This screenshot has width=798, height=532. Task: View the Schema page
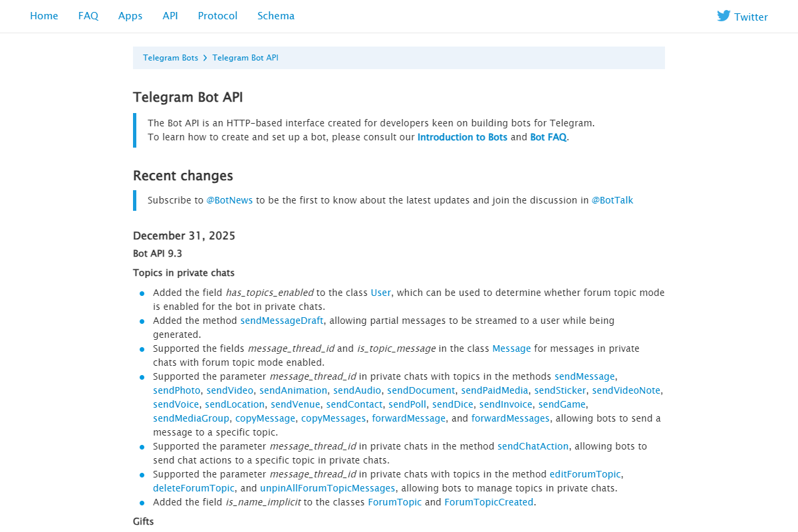tap(276, 15)
